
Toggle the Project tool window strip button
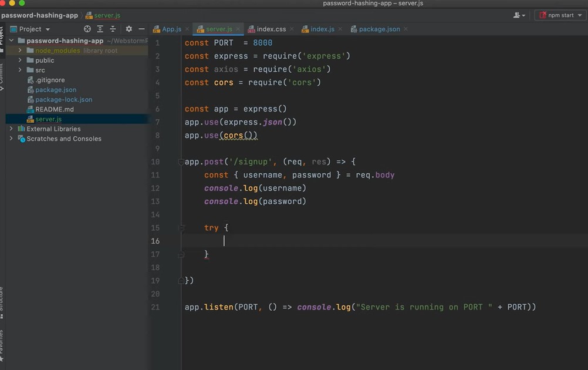[2, 35]
